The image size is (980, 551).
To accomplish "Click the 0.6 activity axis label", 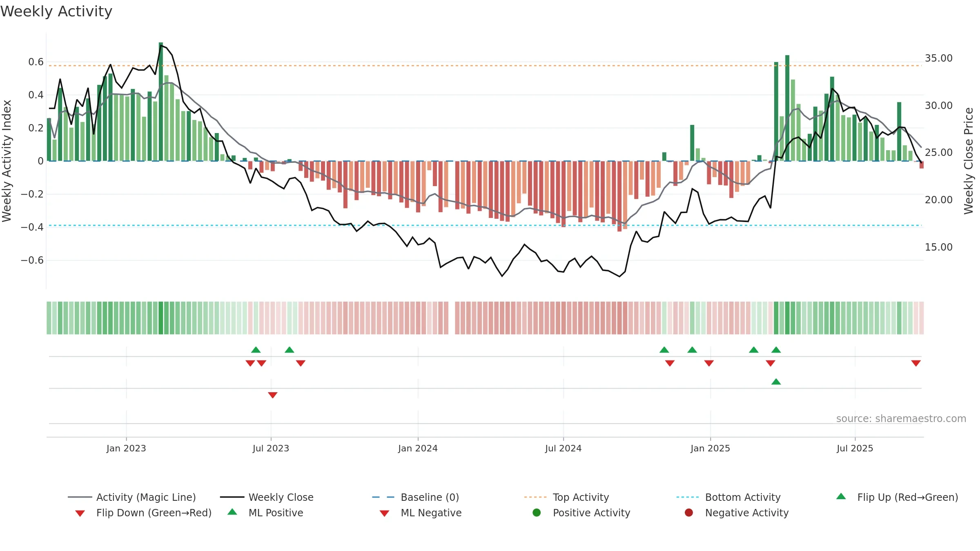I will click(x=36, y=62).
